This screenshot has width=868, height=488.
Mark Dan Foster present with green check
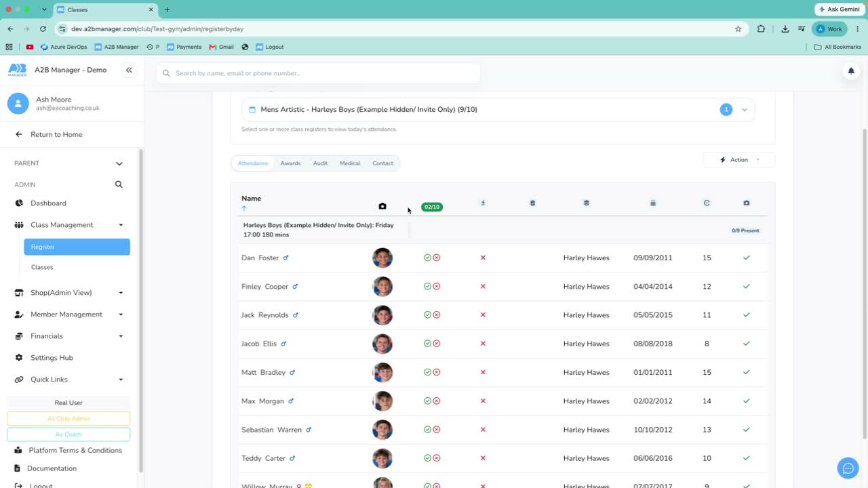pos(427,258)
